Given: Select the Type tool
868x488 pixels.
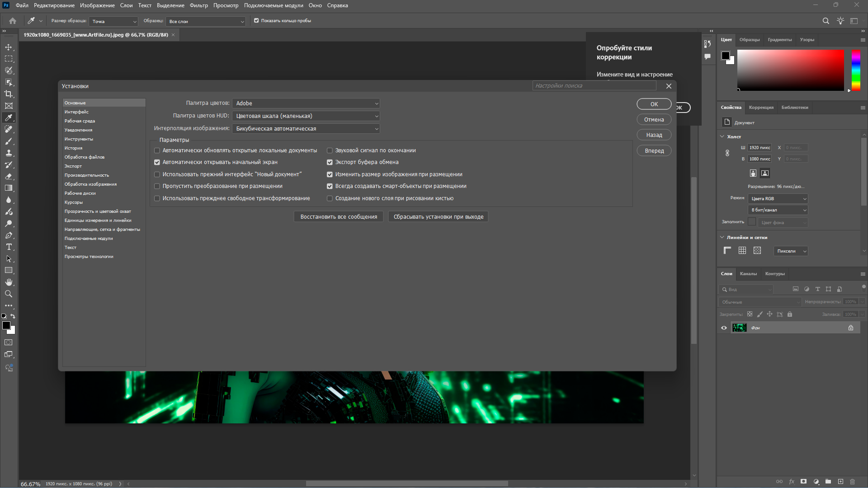Looking at the screenshot, I should coord(9,247).
